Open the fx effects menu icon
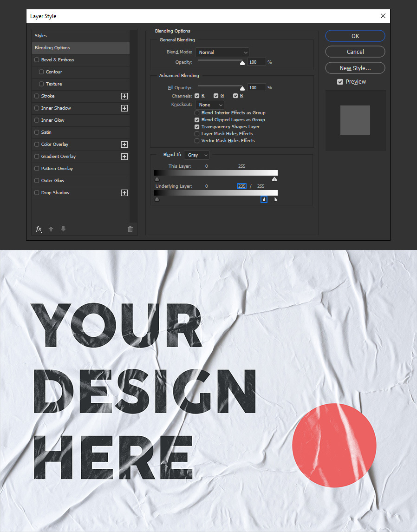Viewport: 417px width, 532px height. coord(39,229)
